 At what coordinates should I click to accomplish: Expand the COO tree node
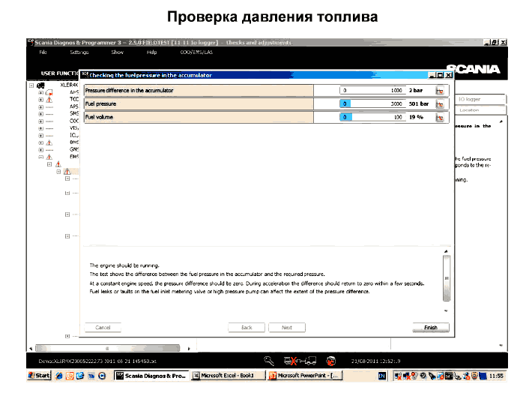[x=40, y=121]
